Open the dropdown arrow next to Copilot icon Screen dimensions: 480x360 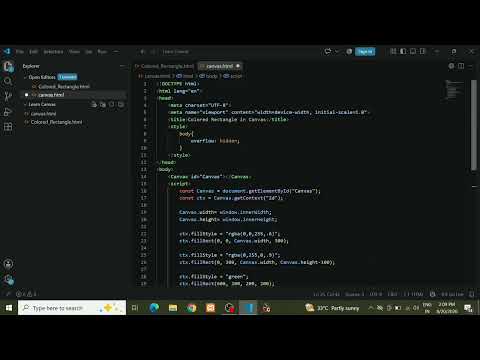coord(337,51)
